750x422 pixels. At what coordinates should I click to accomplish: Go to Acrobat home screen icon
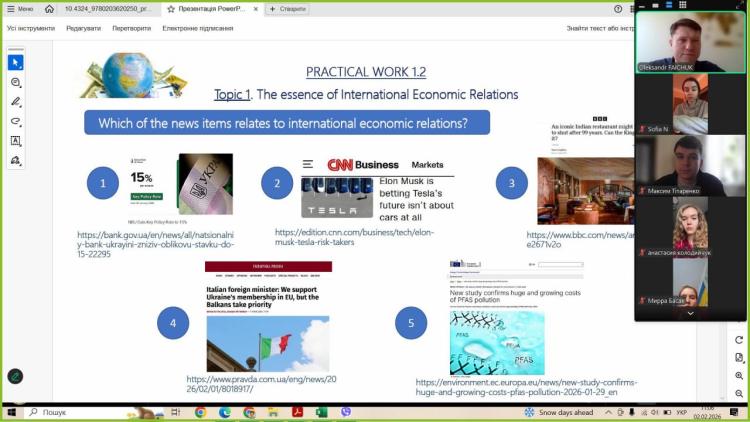click(x=49, y=9)
